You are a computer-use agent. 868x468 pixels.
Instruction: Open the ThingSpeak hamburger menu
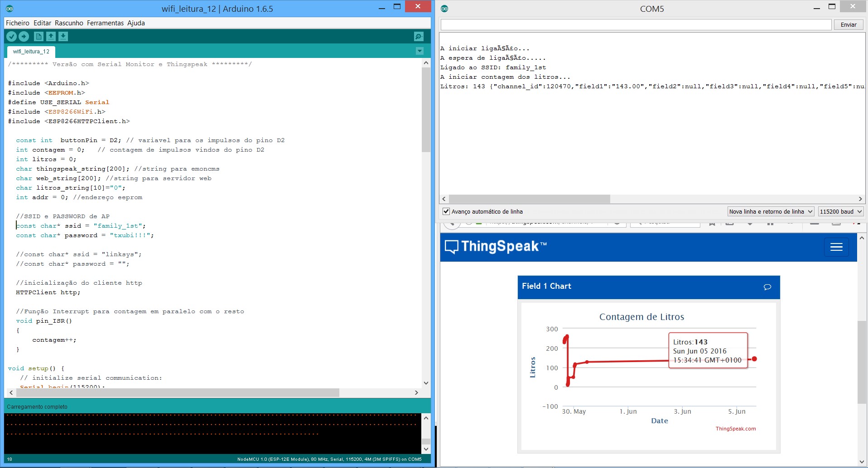(836, 247)
